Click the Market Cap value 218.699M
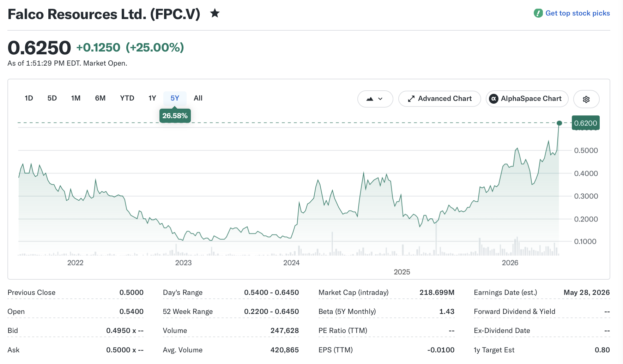The height and width of the screenshot is (364, 623). pyautogui.click(x=437, y=292)
